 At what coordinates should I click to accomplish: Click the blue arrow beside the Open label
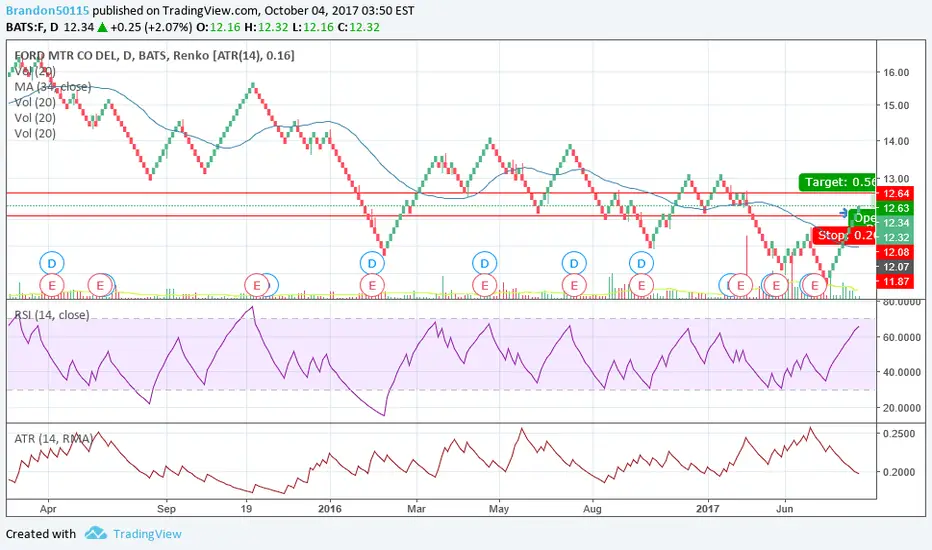[x=844, y=213]
